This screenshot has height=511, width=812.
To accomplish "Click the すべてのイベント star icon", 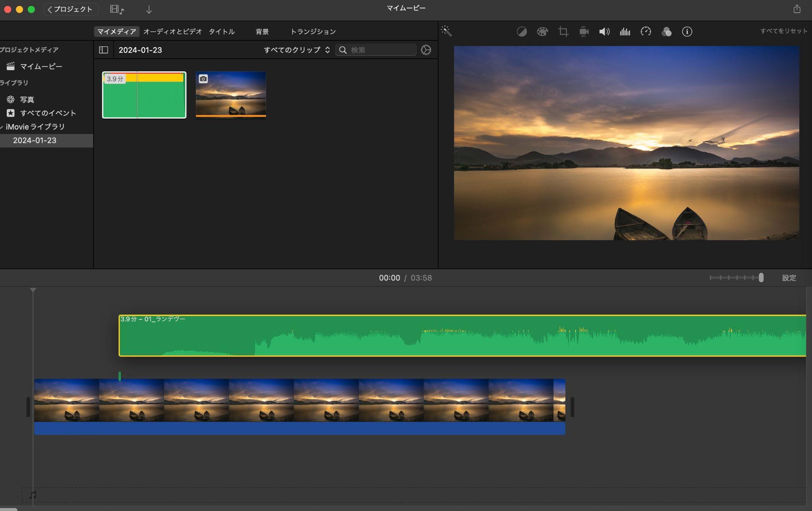I will 11,113.
